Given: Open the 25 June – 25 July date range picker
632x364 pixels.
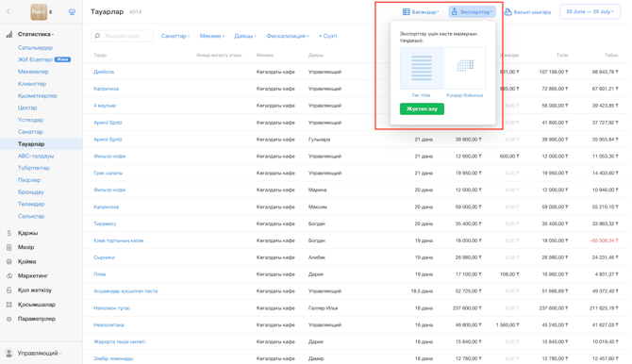Looking at the screenshot, I should tap(590, 11).
